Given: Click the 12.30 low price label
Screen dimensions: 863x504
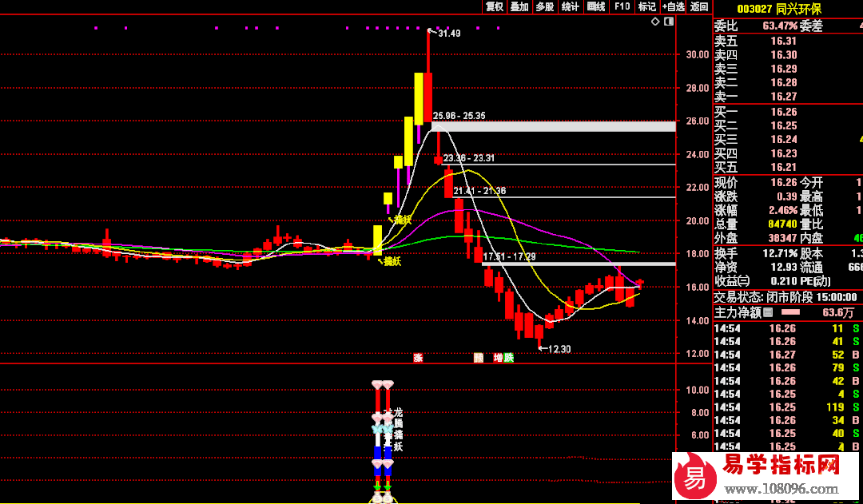Looking at the screenshot, I should click(x=560, y=349).
